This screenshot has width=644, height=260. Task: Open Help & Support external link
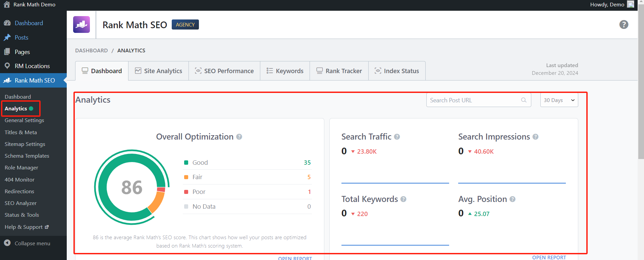pos(26,227)
